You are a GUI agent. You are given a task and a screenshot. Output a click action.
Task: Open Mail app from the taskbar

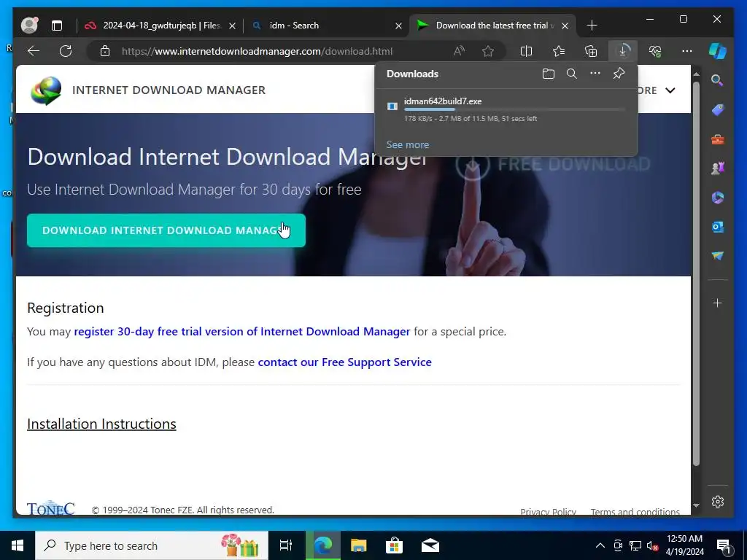point(430,545)
